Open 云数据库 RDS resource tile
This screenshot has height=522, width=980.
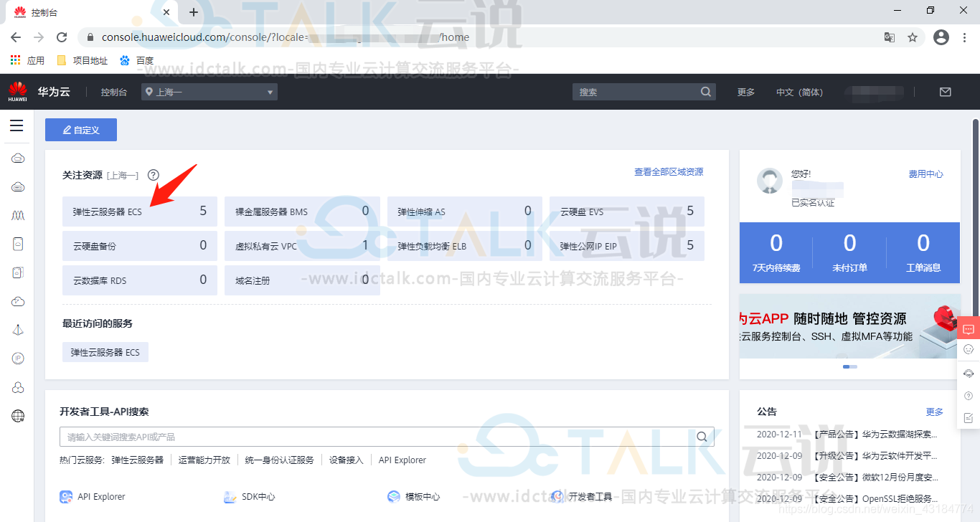pos(140,280)
